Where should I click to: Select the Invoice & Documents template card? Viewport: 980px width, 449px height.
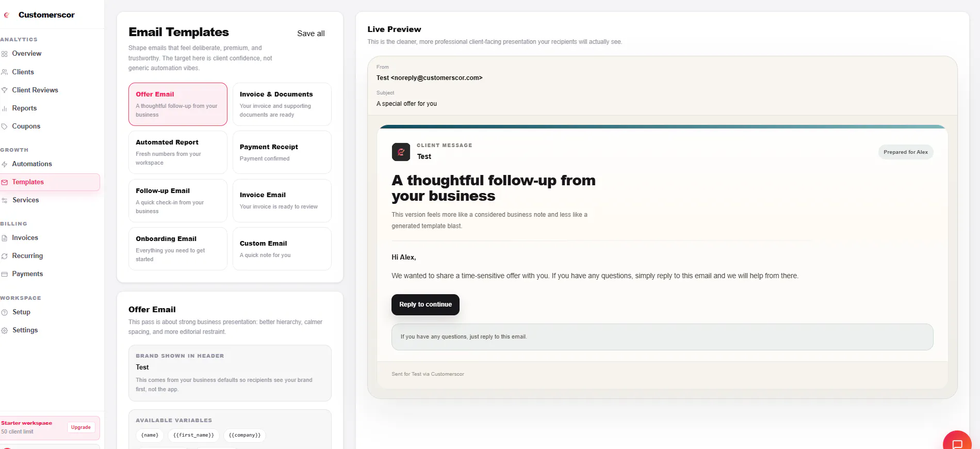tap(282, 104)
